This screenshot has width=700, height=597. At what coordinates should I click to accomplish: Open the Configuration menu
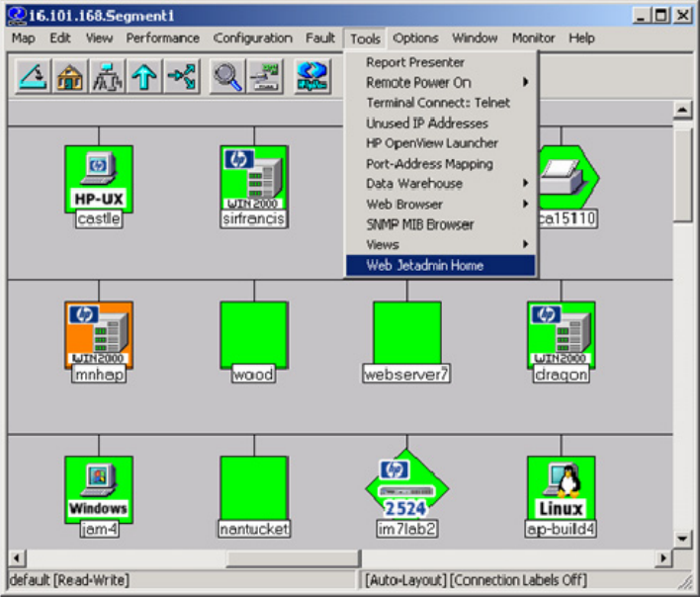click(253, 39)
